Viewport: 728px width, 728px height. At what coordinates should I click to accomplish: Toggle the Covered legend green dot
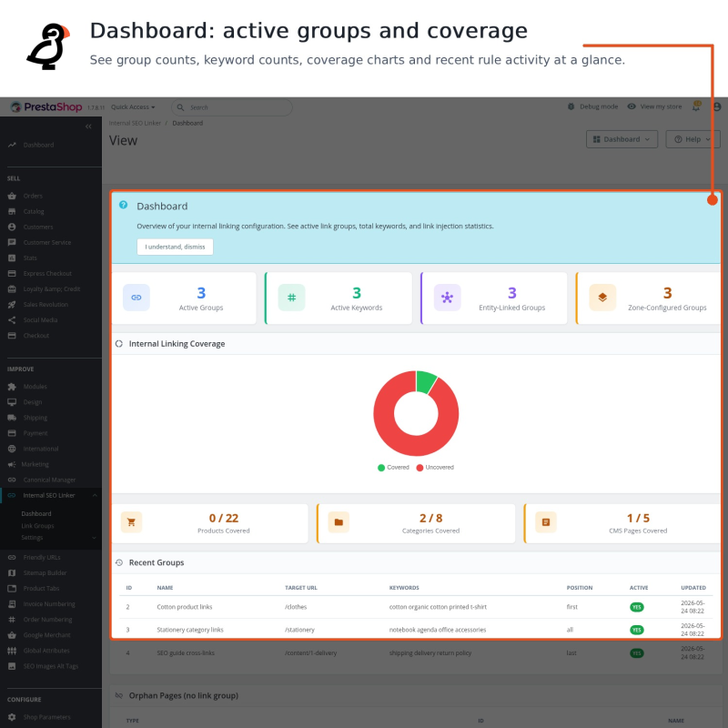coord(381,468)
